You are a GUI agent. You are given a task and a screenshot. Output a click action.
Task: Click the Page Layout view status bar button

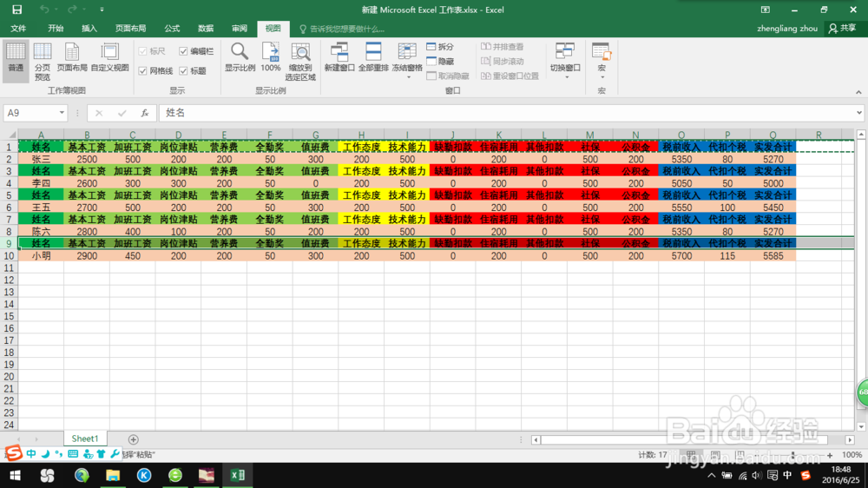click(x=715, y=455)
